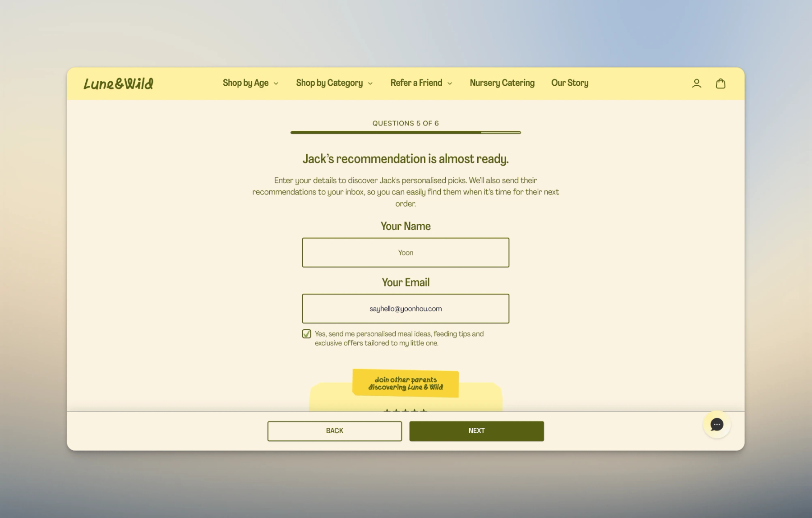
Task: Click the 'Join other parents' yellow banner
Action: 406,384
